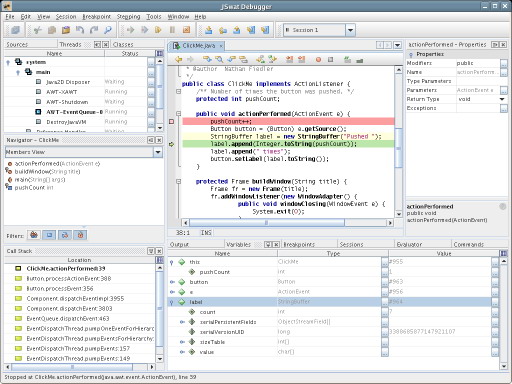Viewport: 512px width, 384px height.
Task: Open the Stepping menu
Action: [x=128, y=16]
